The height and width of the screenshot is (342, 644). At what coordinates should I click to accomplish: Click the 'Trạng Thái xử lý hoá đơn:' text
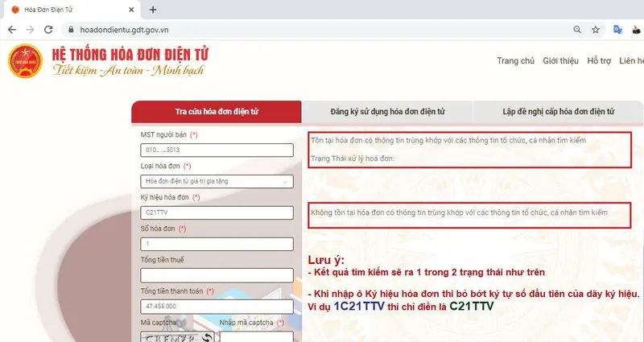(x=353, y=159)
